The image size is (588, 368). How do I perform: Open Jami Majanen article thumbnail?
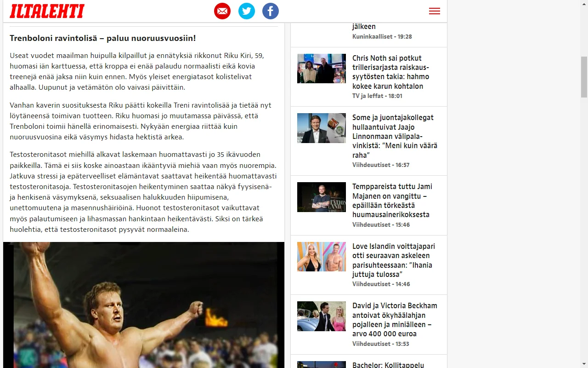pyautogui.click(x=322, y=197)
